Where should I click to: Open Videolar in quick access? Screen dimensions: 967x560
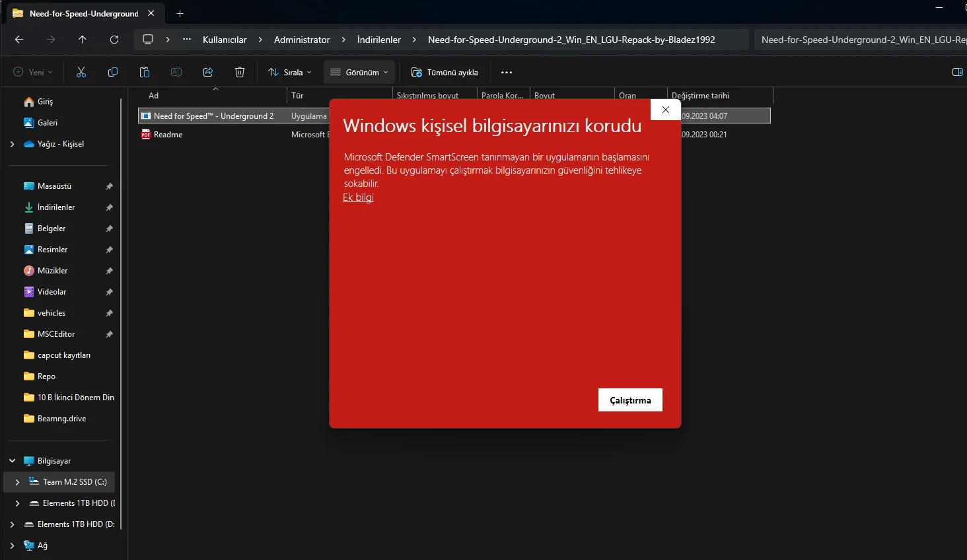pyautogui.click(x=52, y=292)
